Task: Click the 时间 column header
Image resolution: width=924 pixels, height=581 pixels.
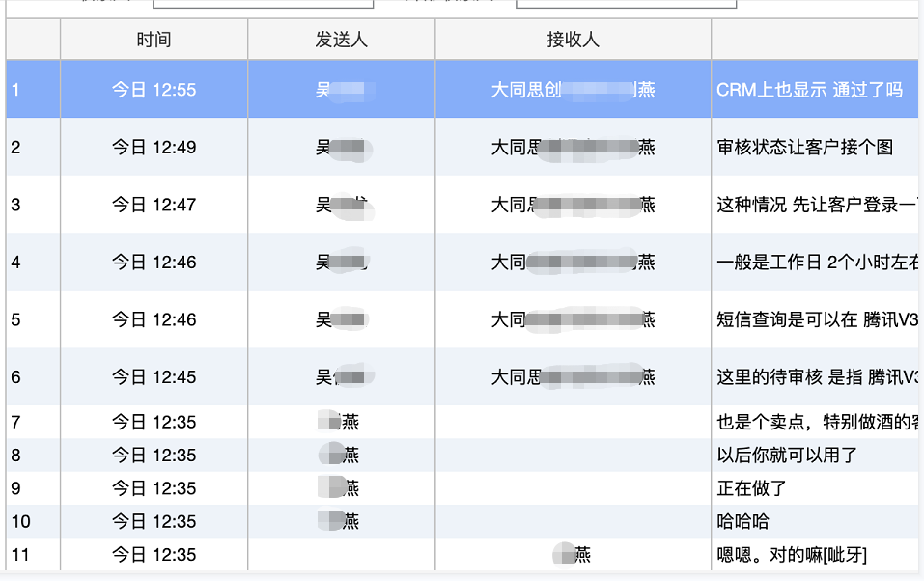Action: tap(154, 40)
